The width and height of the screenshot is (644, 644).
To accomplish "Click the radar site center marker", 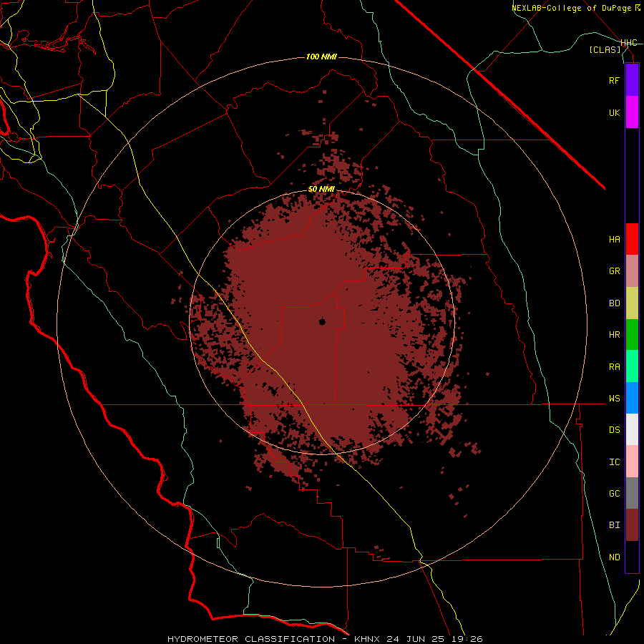I will click(x=322, y=321).
